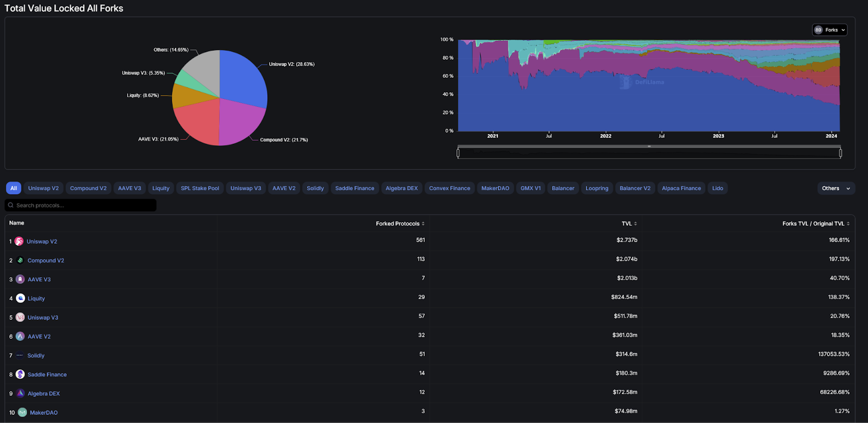Click the gray Others pie slice
The height and width of the screenshot is (423, 868).
tap(205, 68)
